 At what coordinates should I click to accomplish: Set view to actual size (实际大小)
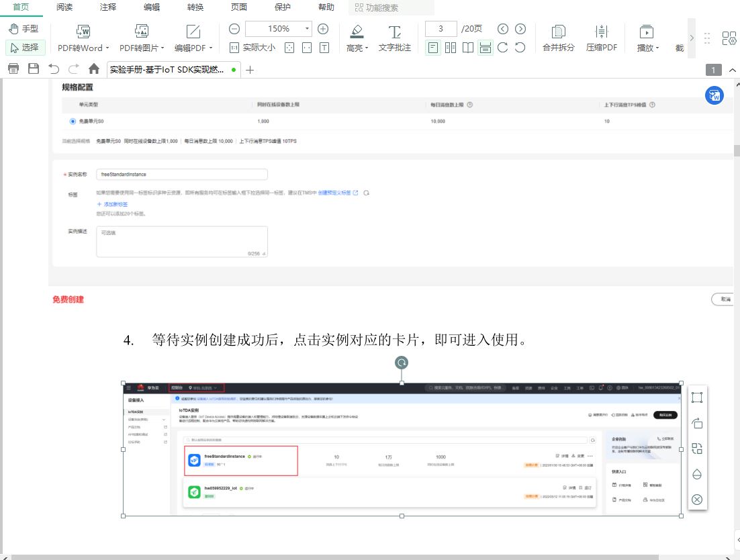tap(252, 48)
